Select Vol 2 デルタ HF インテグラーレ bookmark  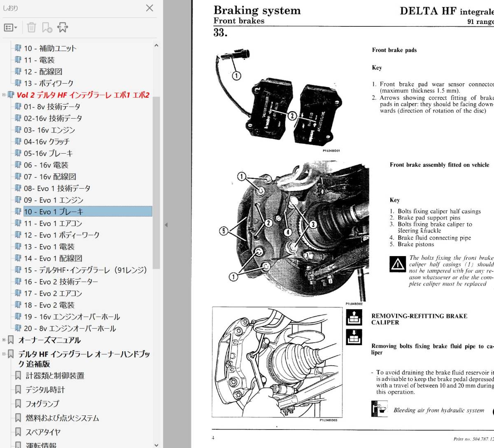pos(83,95)
